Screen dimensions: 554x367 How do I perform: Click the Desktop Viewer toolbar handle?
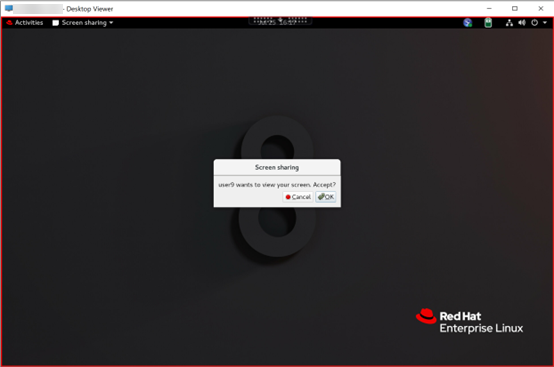pos(280,20)
